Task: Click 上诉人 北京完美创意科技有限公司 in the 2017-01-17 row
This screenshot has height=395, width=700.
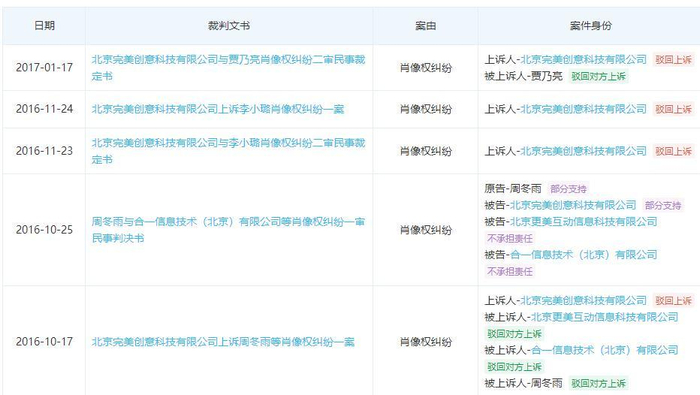Action: coord(583,59)
